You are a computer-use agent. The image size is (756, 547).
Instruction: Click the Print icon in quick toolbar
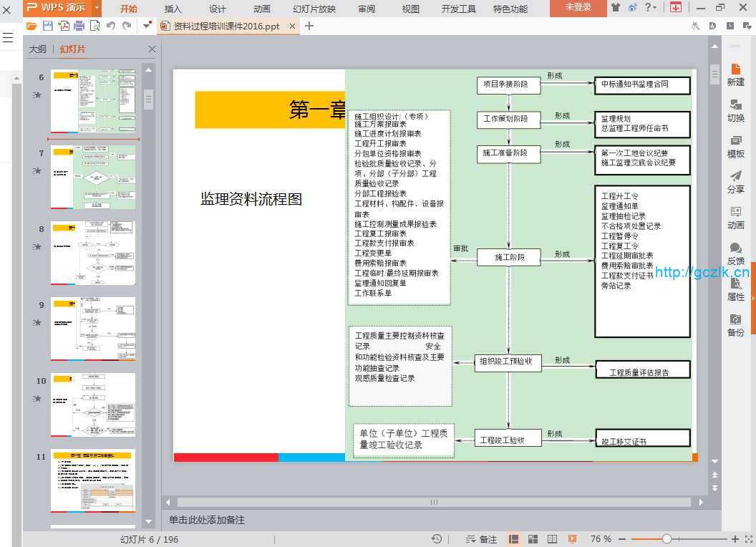click(79, 26)
